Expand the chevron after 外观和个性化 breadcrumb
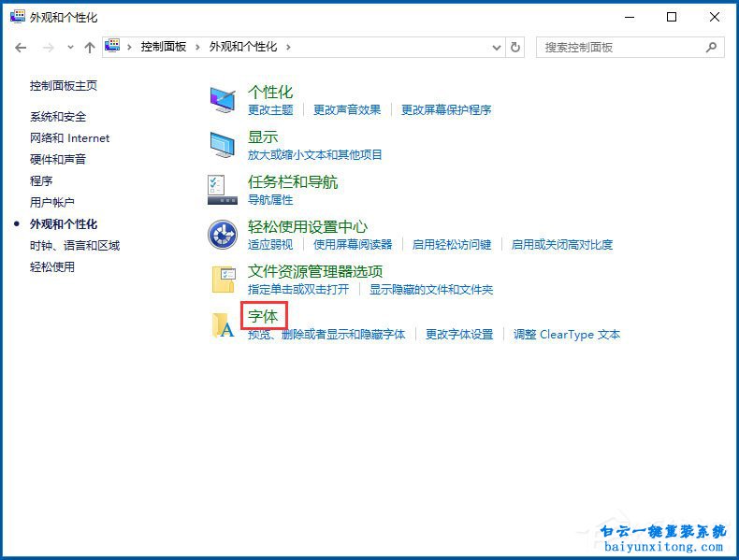This screenshot has height=560, width=739. point(288,47)
